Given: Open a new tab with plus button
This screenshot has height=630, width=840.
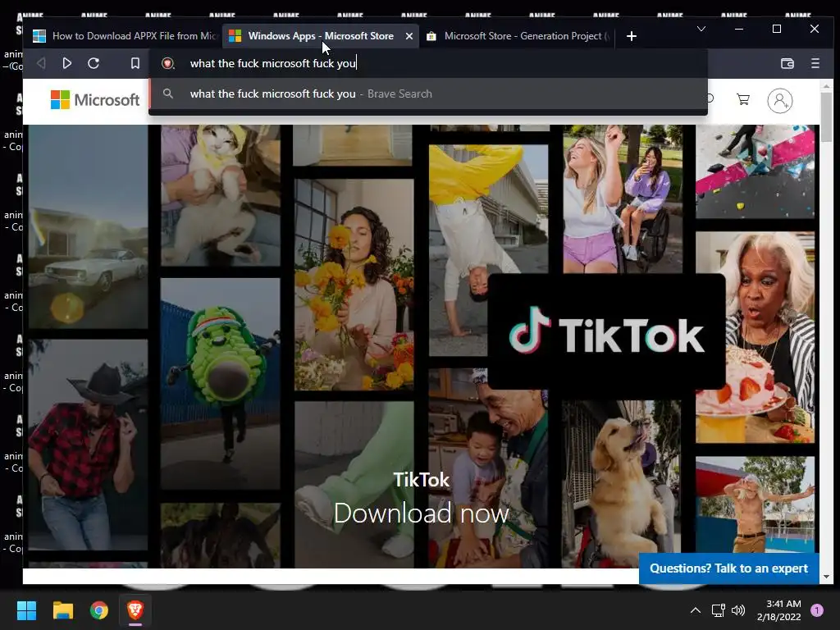Looking at the screenshot, I should (x=632, y=36).
